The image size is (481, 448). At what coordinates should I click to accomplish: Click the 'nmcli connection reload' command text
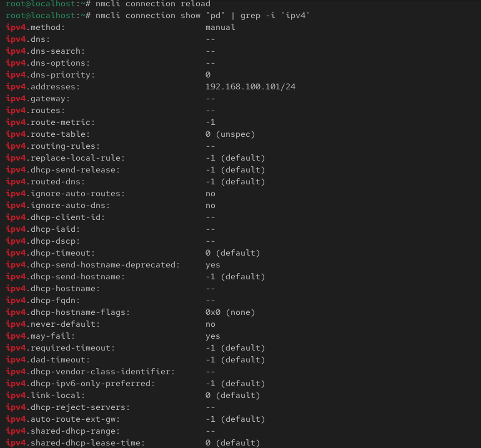tap(153, 4)
